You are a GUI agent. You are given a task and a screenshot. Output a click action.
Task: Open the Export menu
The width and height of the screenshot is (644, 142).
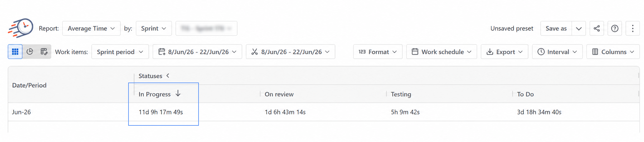click(505, 52)
